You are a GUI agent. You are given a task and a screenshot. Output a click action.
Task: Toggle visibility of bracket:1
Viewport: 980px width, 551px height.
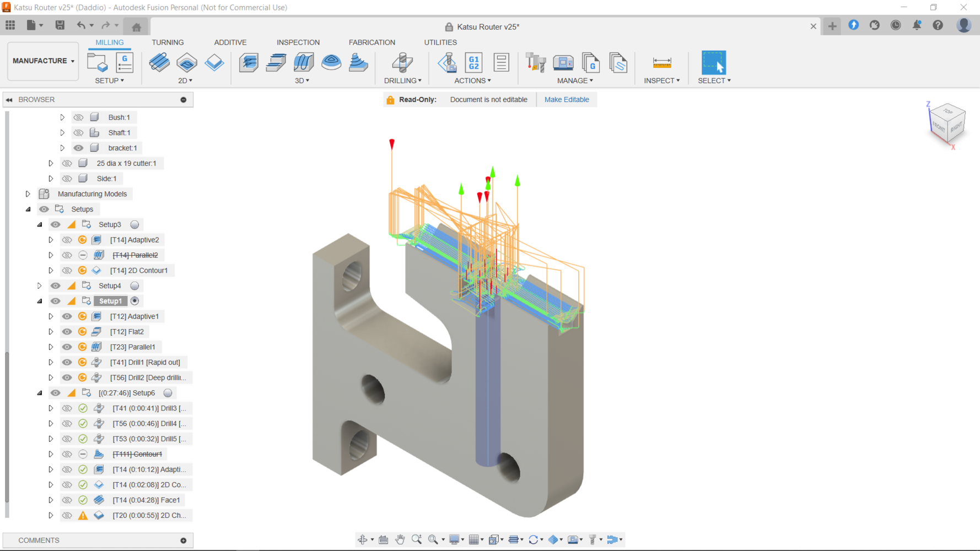pos(78,148)
